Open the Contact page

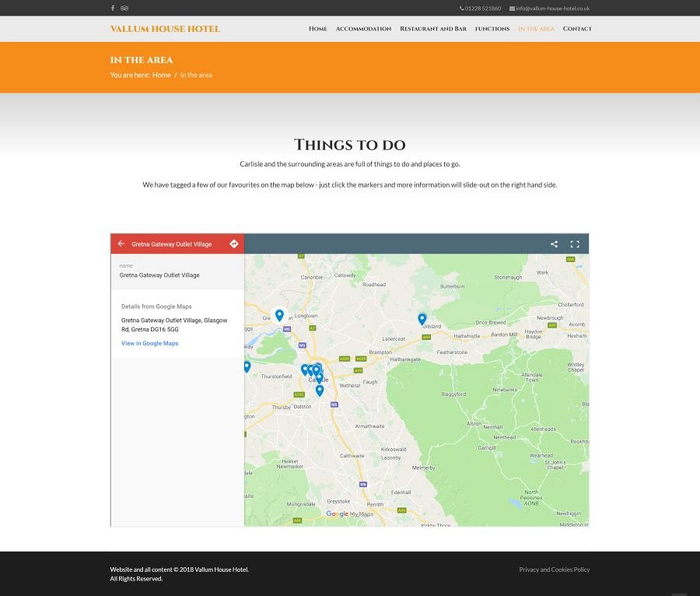(x=577, y=29)
